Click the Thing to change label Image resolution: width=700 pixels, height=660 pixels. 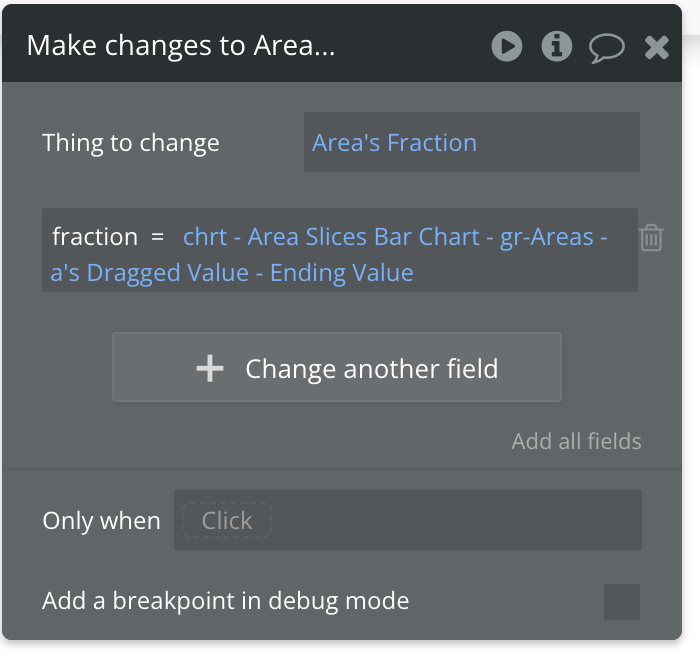[x=131, y=143]
